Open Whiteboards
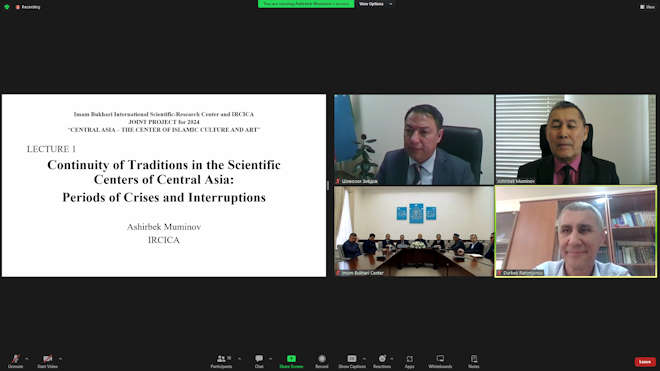The width and height of the screenshot is (660, 371). [440, 361]
